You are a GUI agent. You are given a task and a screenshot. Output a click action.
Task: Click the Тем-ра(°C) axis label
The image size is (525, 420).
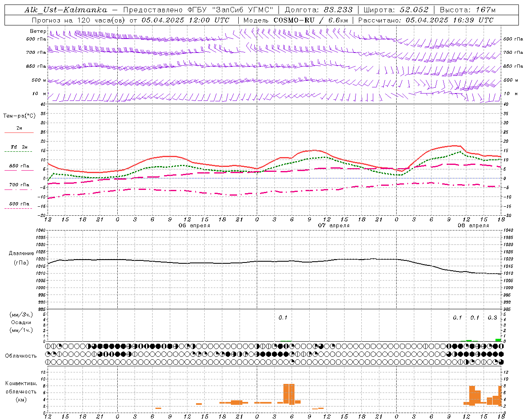[19, 116]
